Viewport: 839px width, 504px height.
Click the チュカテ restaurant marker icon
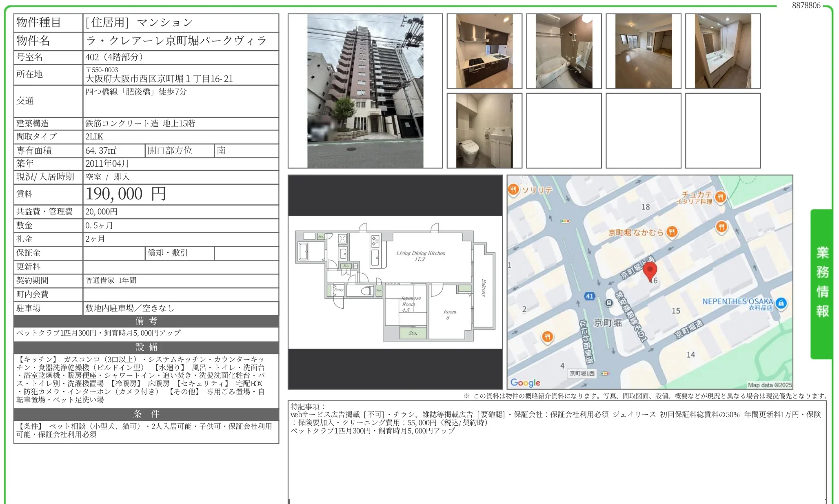tap(721, 197)
